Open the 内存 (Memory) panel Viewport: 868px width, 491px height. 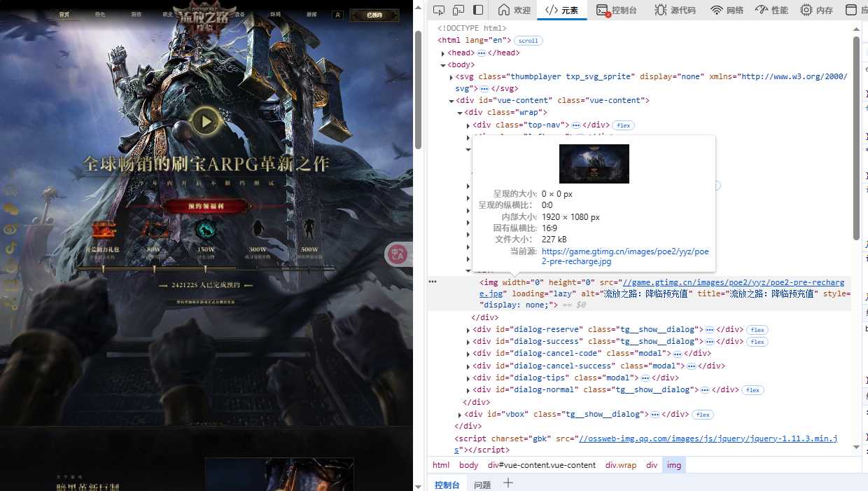[x=816, y=10]
